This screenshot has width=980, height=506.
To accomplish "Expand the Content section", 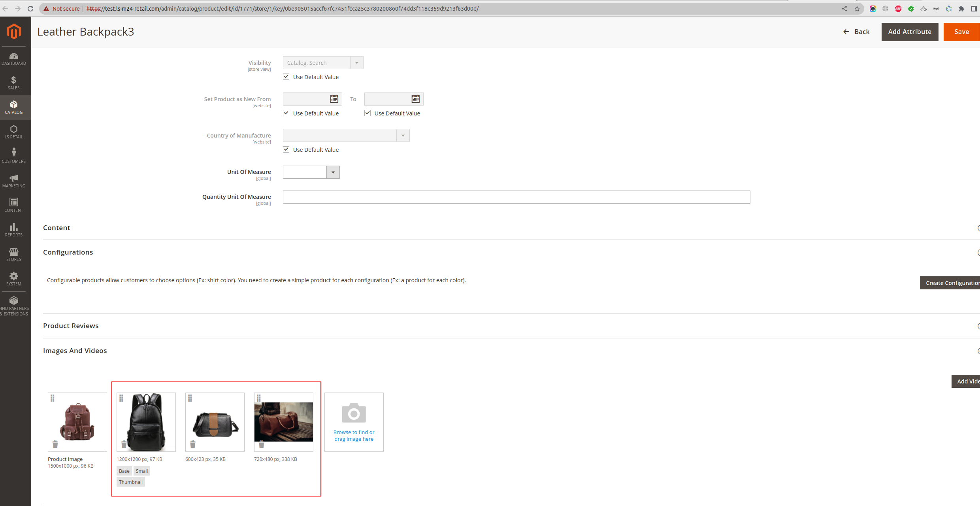I will (x=57, y=228).
